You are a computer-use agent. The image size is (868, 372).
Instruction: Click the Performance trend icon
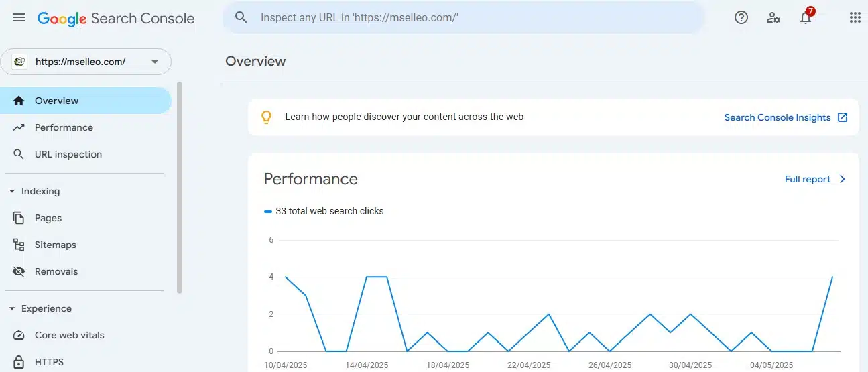tap(19, 127)
